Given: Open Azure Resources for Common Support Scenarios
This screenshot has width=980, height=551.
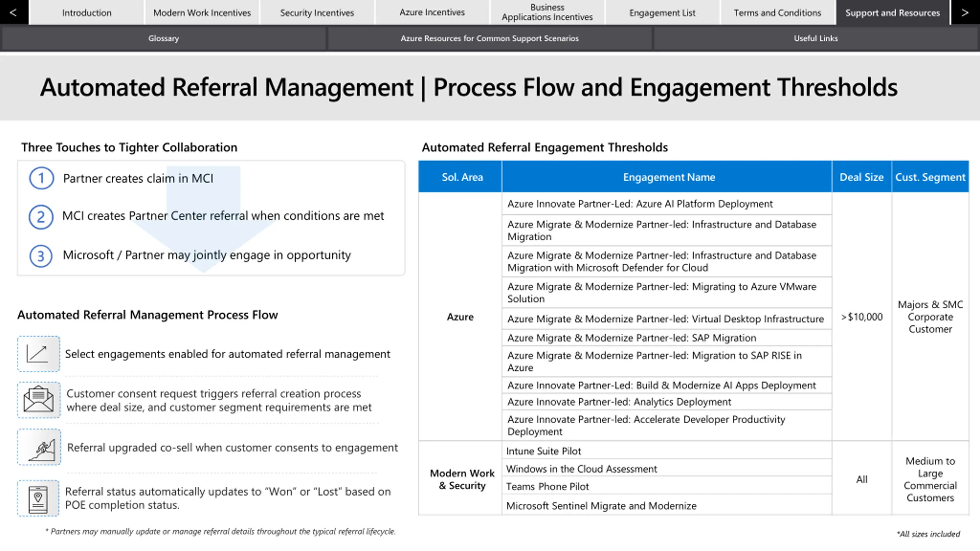Looking at the screenshot, I should click(x=490, y=38).
